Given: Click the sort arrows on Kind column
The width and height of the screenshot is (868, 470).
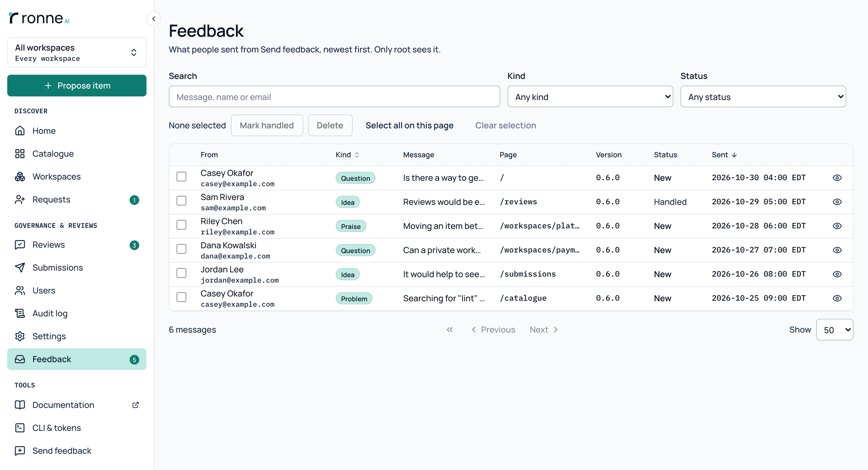Looking at the screenshot, I should tap(357, 155).
